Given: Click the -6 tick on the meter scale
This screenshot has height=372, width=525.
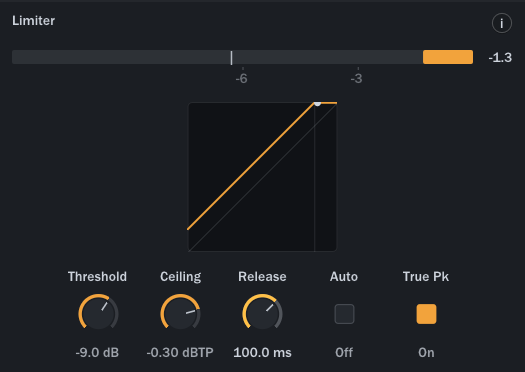Looking at the screenshot, I should click(241, 78).
